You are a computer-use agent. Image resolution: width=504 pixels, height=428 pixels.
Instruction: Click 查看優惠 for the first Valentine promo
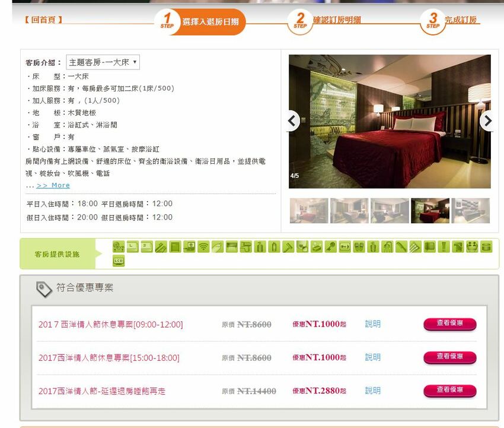[x=449, y=324]
